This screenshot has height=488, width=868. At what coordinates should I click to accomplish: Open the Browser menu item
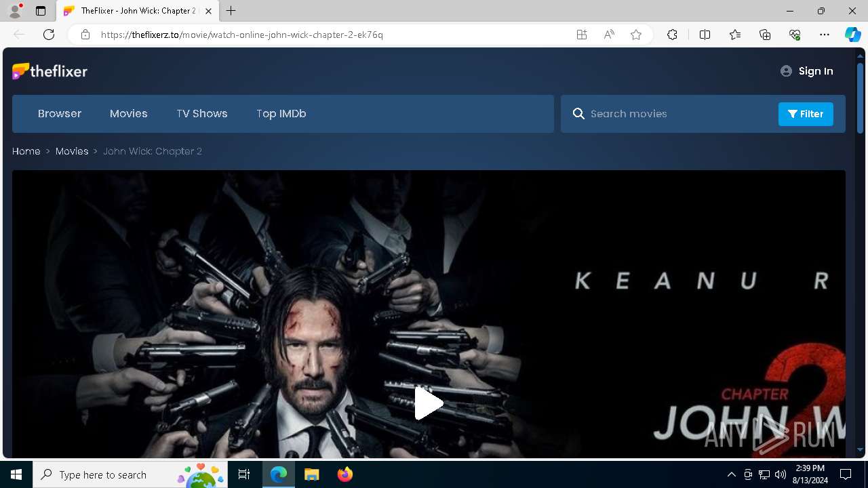60,114
